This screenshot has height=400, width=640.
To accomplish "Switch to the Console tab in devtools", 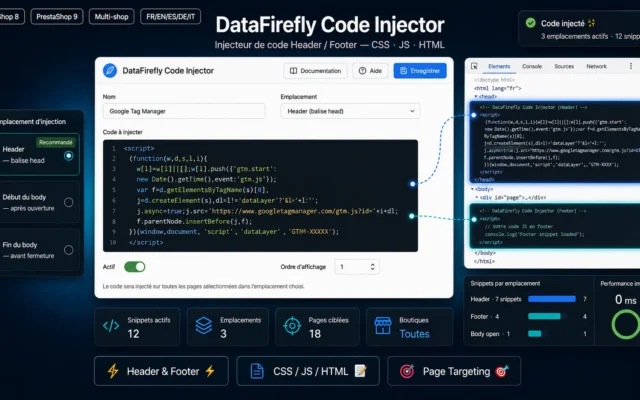I will (x=532, y=66).
